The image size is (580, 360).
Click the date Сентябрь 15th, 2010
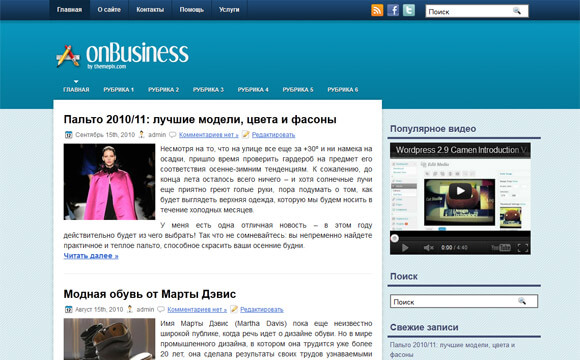105,135
